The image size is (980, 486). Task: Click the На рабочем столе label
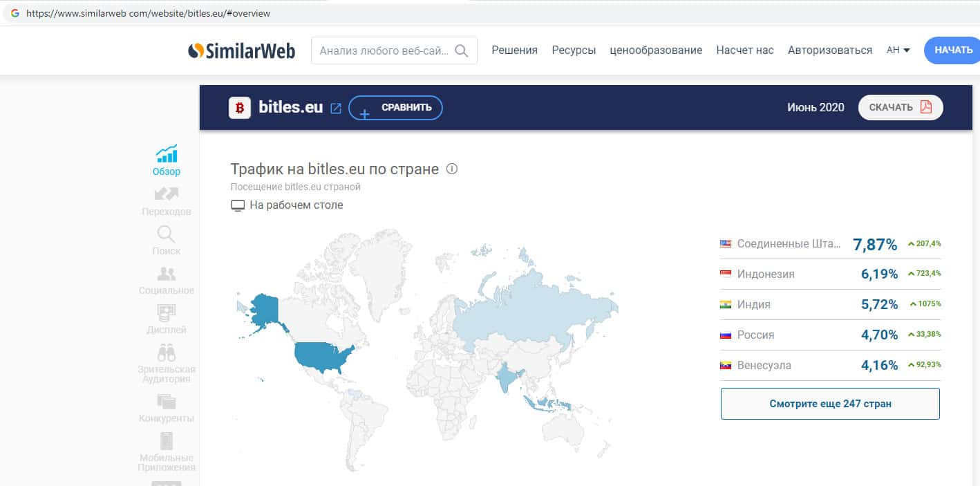tap(296, 205)
